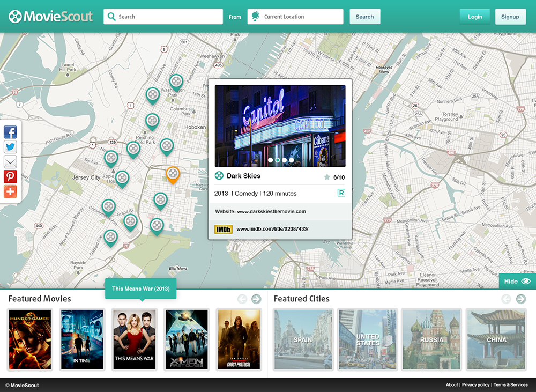Go to next featured movies
This screenshot has height=392, width=536.
click(x=256, y=299)
